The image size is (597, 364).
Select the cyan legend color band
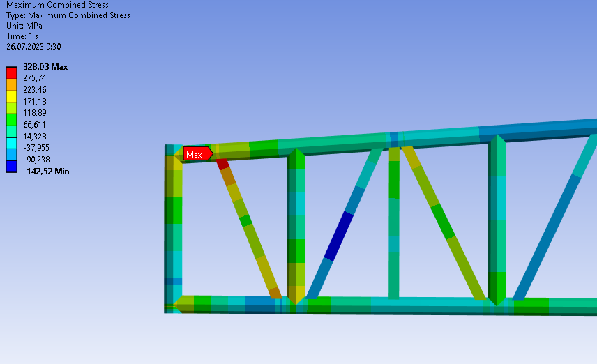[x=11, y=143]
